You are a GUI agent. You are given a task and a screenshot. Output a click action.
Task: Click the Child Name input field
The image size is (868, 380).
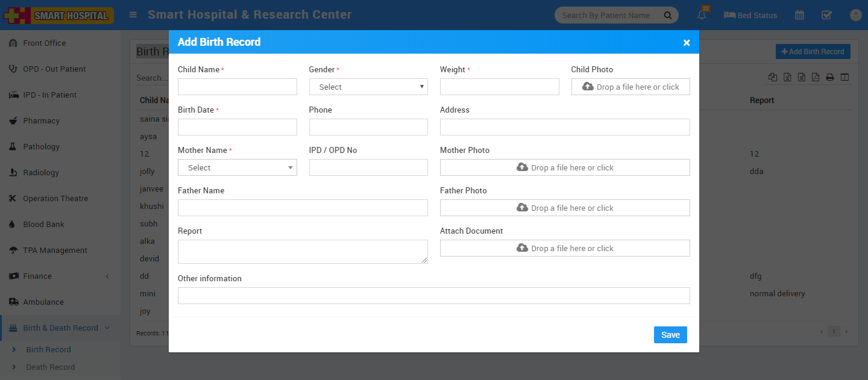pyautogui.click(x=237, y=87)
